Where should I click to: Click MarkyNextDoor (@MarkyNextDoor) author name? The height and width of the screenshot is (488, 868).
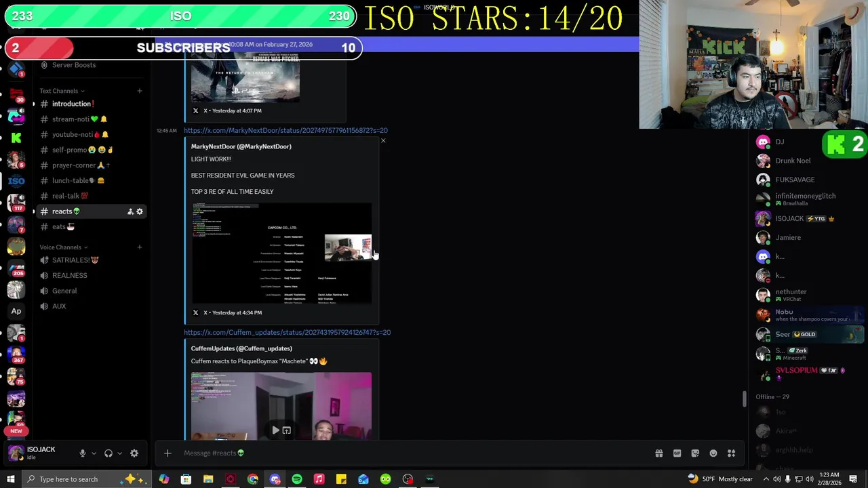click(x=241, y=146)
